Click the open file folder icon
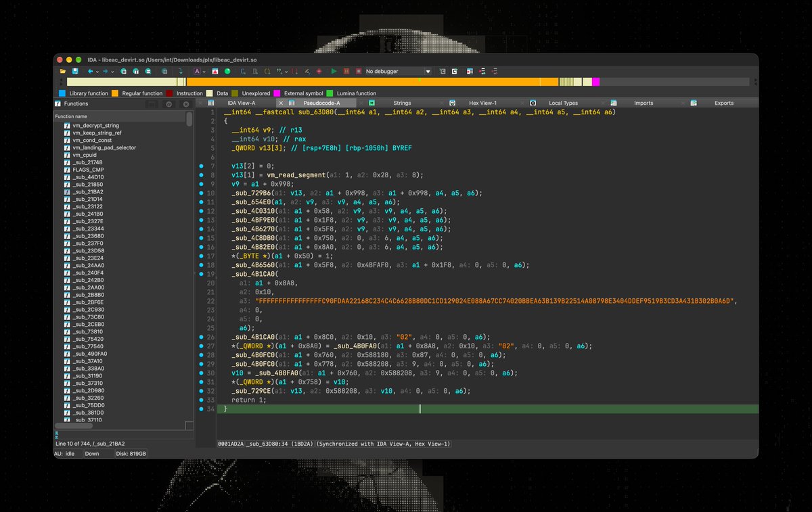 click(63, 71)
